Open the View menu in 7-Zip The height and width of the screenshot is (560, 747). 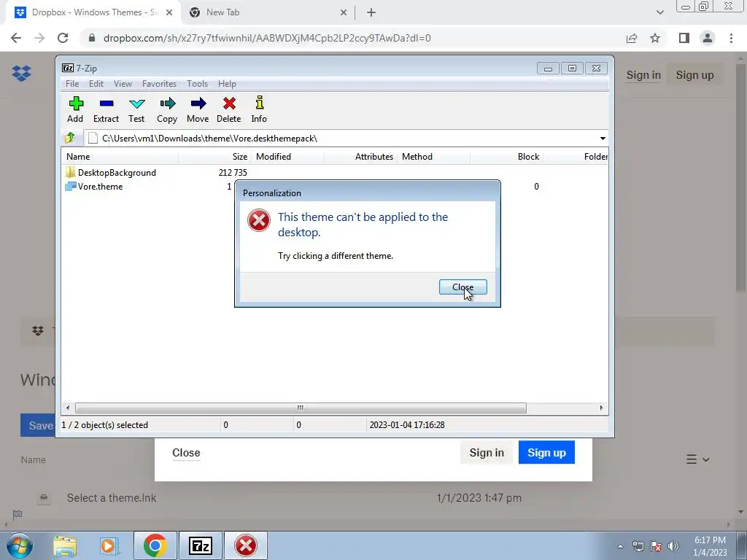click(123, 83)
